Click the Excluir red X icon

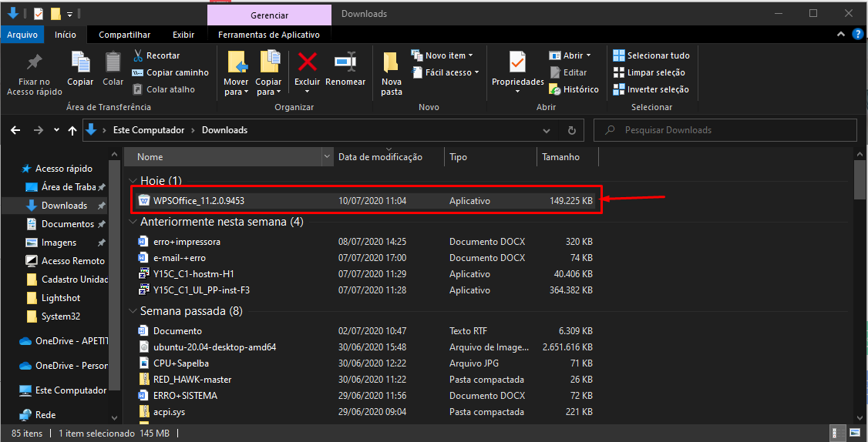point(307,62)
